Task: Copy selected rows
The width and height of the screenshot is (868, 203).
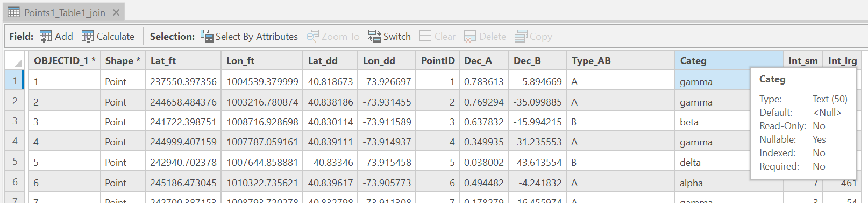Action: (x=533, y=36)
